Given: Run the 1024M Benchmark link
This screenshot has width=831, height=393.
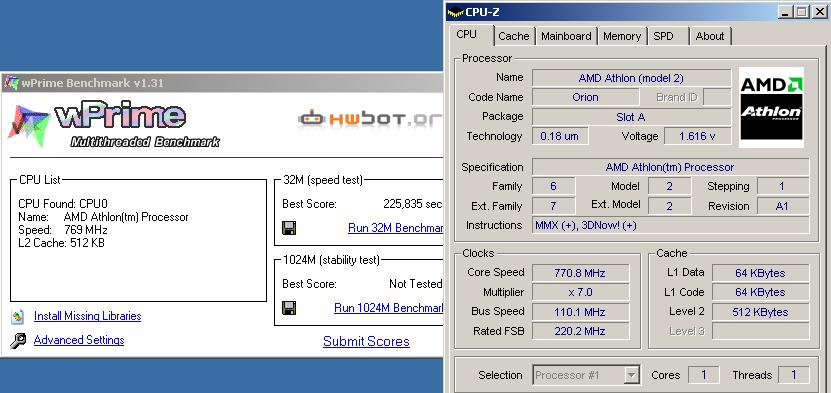Looking at the screenshot, I should (x=388, y=308).
